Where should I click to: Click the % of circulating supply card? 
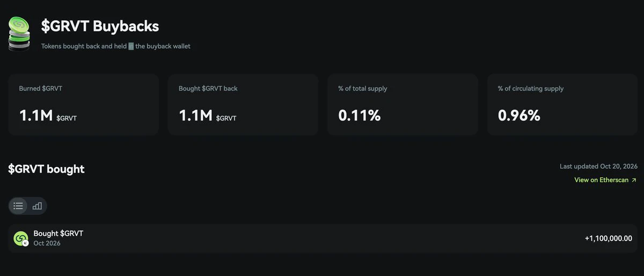click(562, 105)
